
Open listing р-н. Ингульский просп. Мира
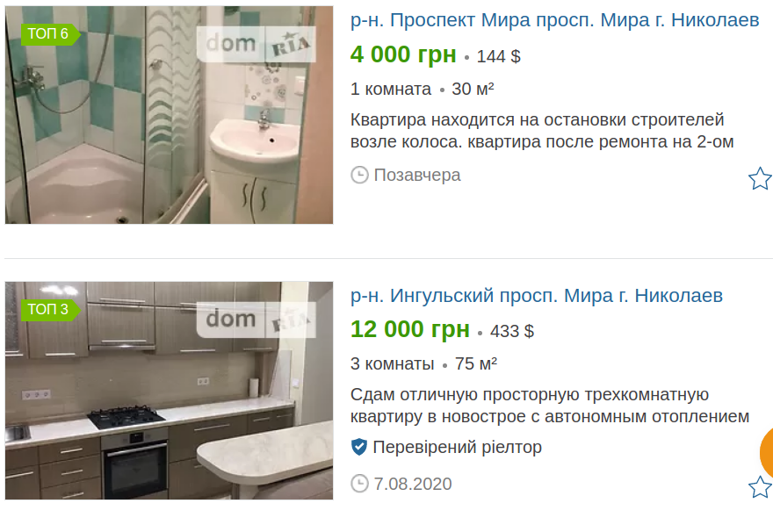point(537,296)
